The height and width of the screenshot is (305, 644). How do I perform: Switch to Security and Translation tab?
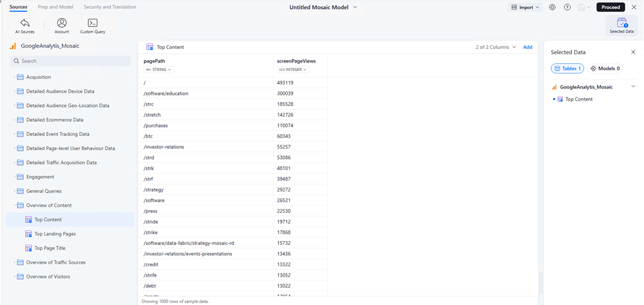[109, 7]
